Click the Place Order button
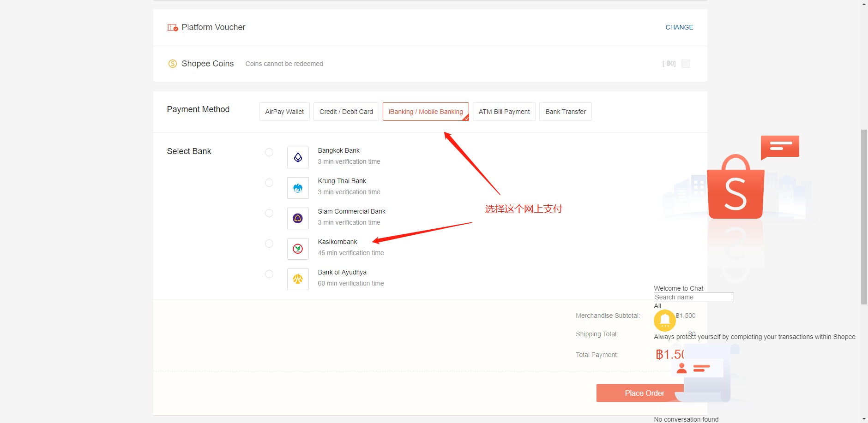The height and width of the screenshot is (423, 868). pos(645,393)
